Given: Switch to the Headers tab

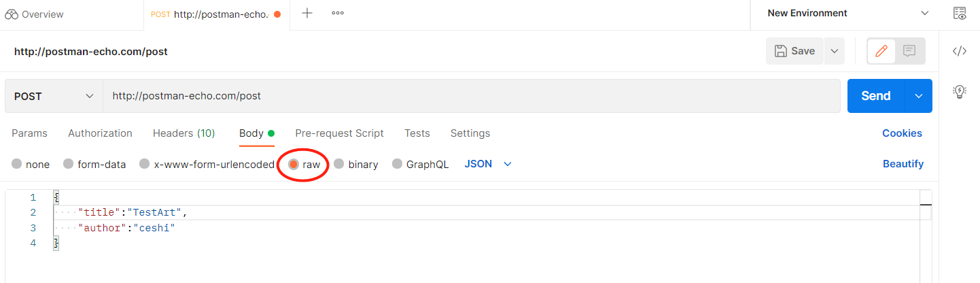Looking at the screenshot, I should pos(183,133).
